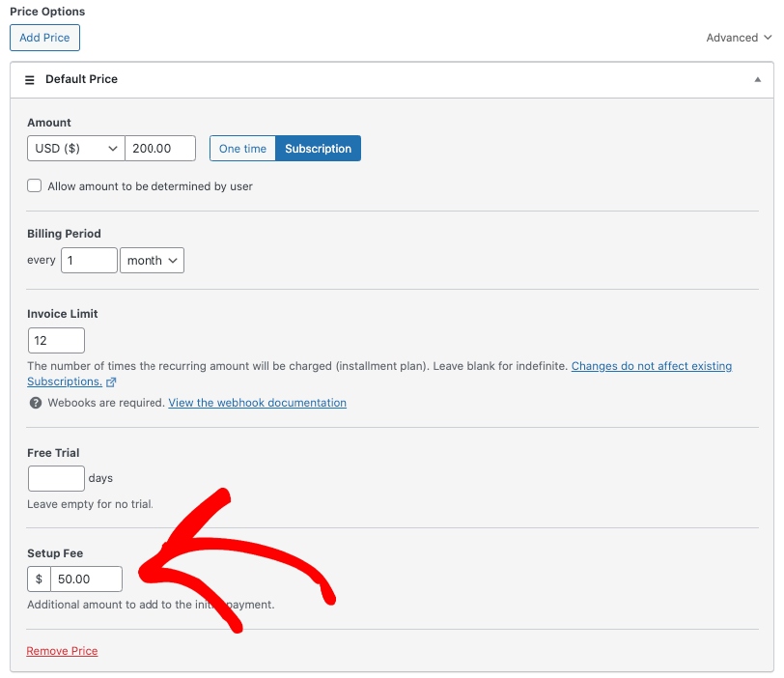Open the Changes do not affect existing Subscriptions link
This screenshot has height=678, width=784.
(651, 367)
